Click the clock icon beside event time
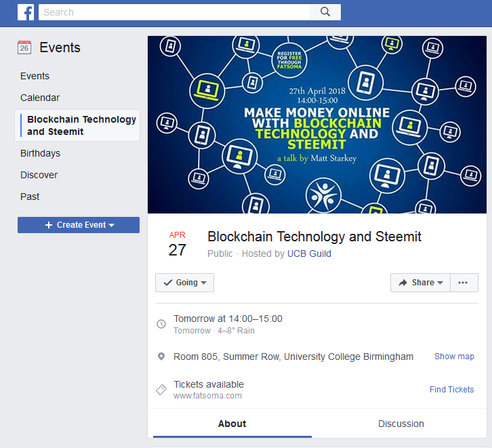 click(x=161, y=324)
